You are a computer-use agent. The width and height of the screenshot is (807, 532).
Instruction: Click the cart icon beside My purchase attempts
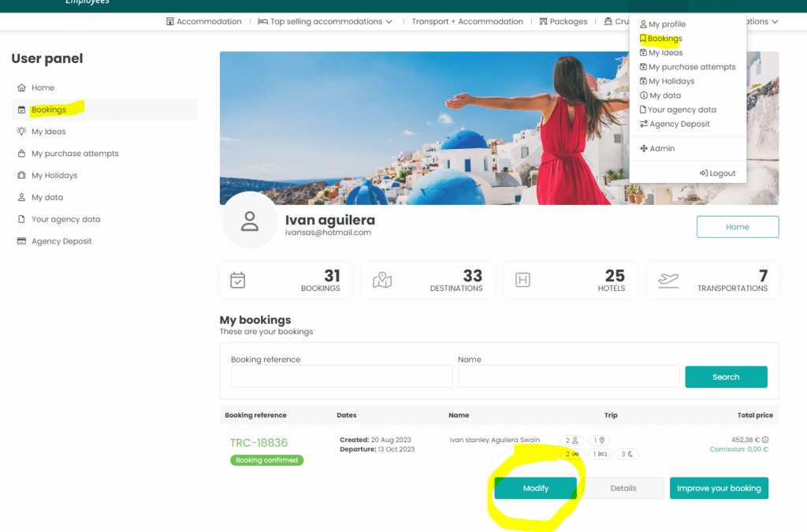tap(21, 154)
